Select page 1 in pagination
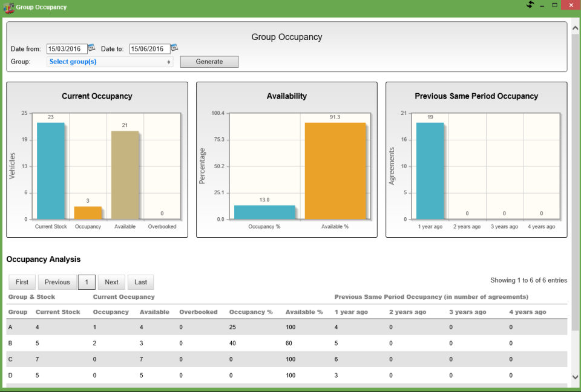The height and width of the screenshot is (392, 581). [87, 282]
